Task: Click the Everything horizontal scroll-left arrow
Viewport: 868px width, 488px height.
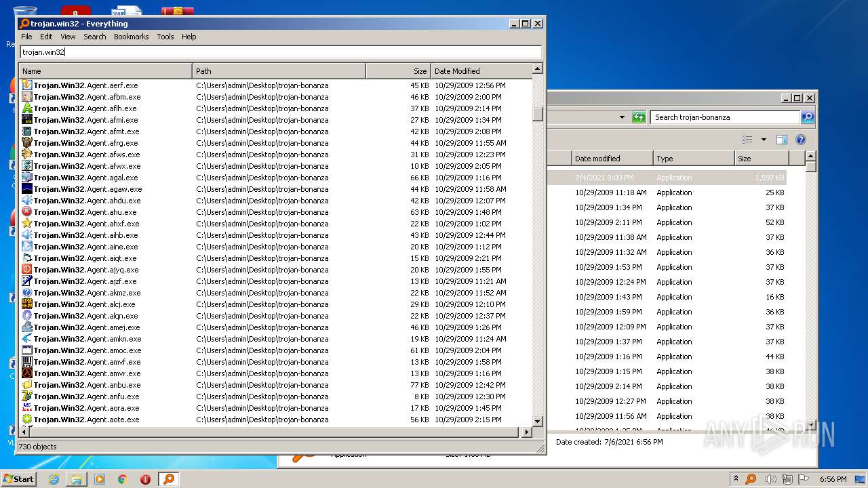Action: click(25, 432)
